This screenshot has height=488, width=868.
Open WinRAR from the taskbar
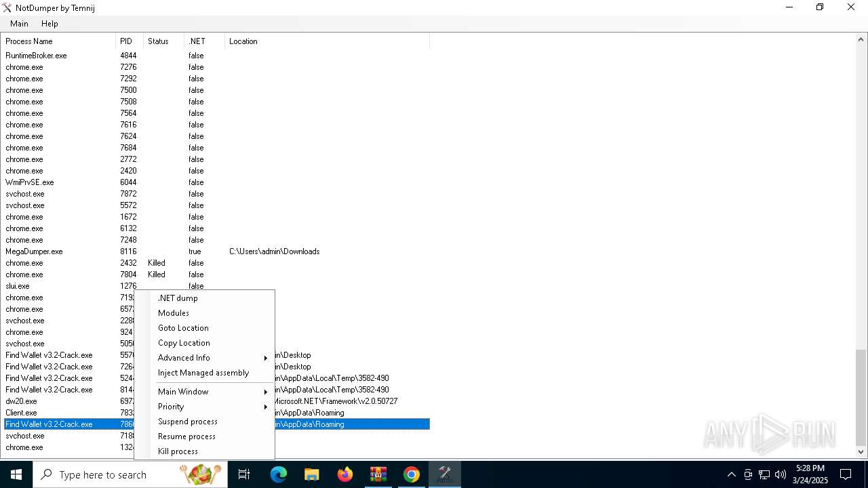pyautogui.click(x=378, y=474)
